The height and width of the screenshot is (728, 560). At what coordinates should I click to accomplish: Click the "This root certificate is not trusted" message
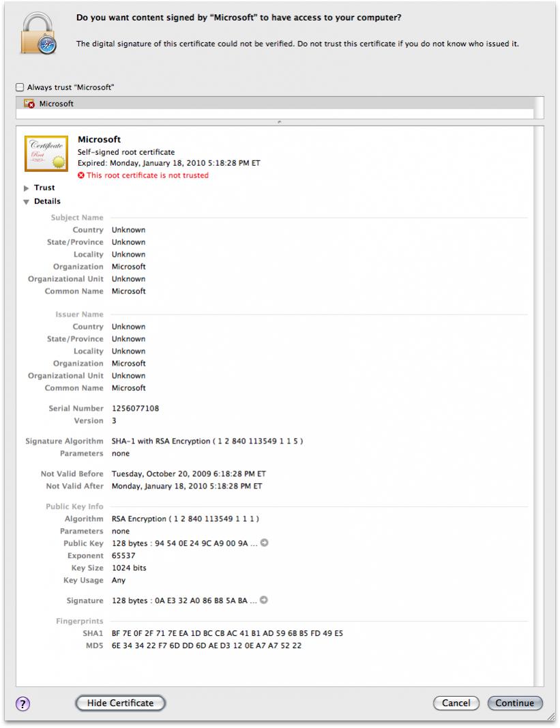[x=147, y=175]
